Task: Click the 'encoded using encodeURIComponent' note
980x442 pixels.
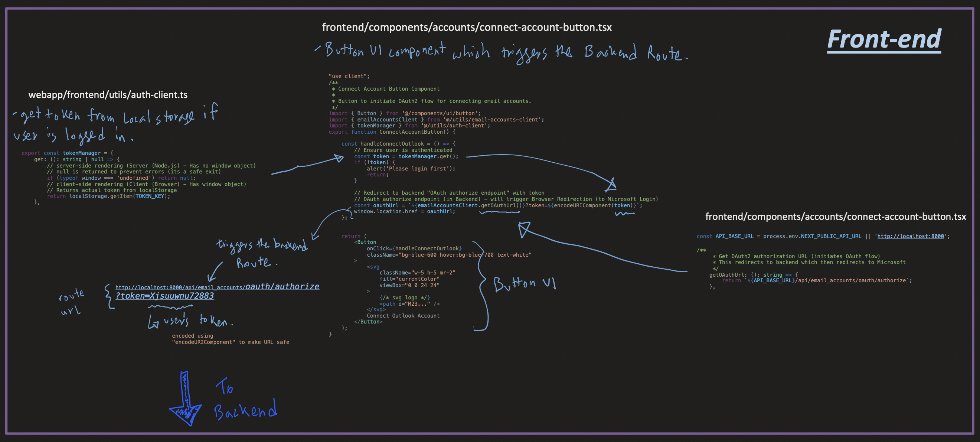Action: coord(230,339)
